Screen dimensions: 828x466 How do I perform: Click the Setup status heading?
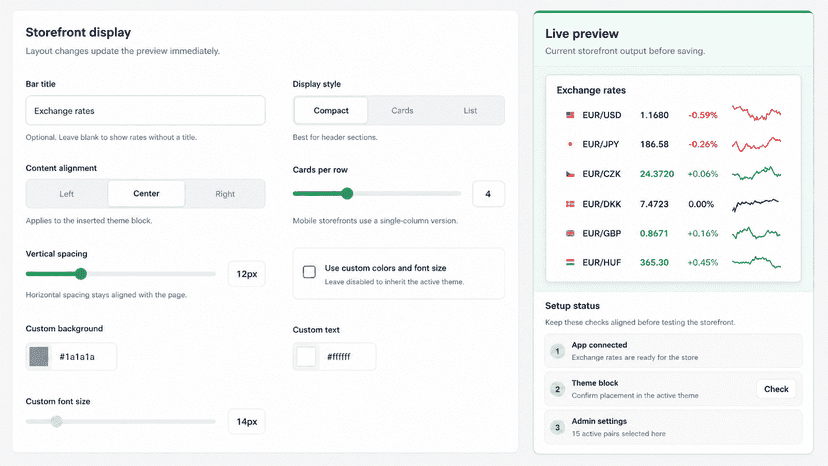[x=572, y=306]
